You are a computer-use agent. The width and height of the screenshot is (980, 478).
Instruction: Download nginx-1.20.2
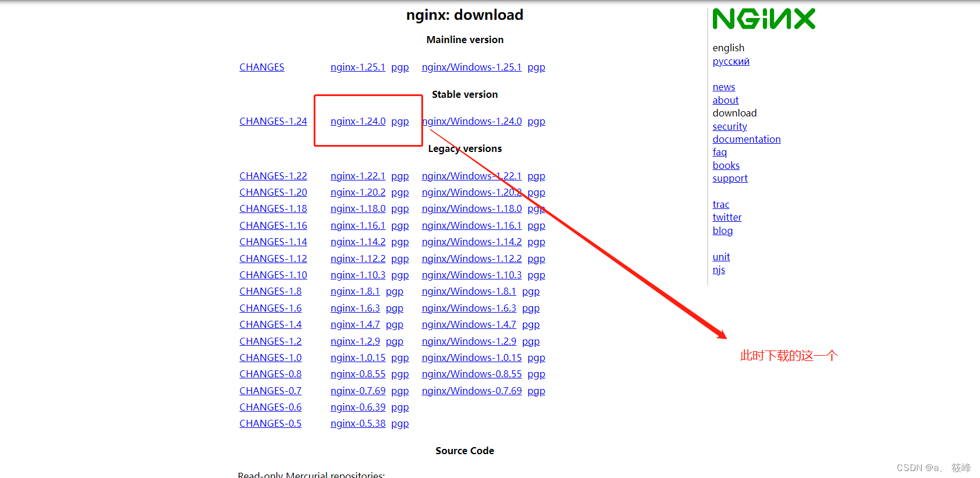point(358,192)
